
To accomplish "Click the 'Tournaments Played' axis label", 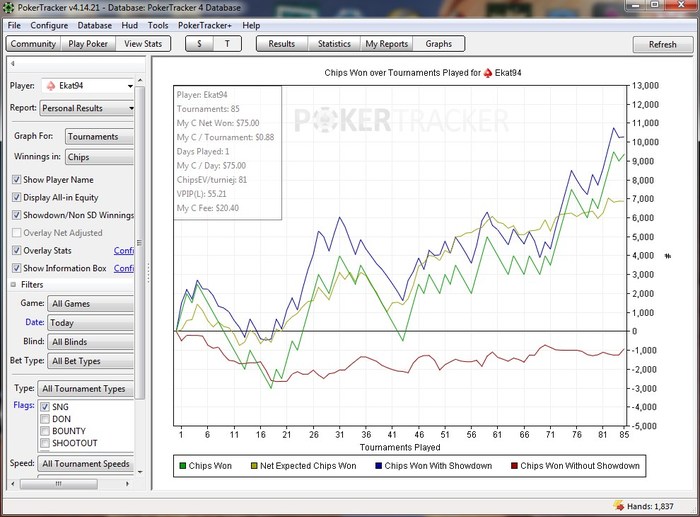I will (x=400, y=447).
